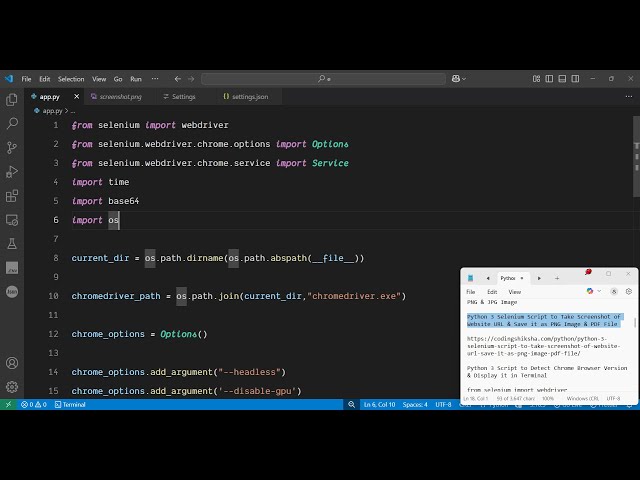Image resolution: width=640 pixels, height=480 pixels.
Task: Click Terminal button in status bar
Action: coord(70,404)
